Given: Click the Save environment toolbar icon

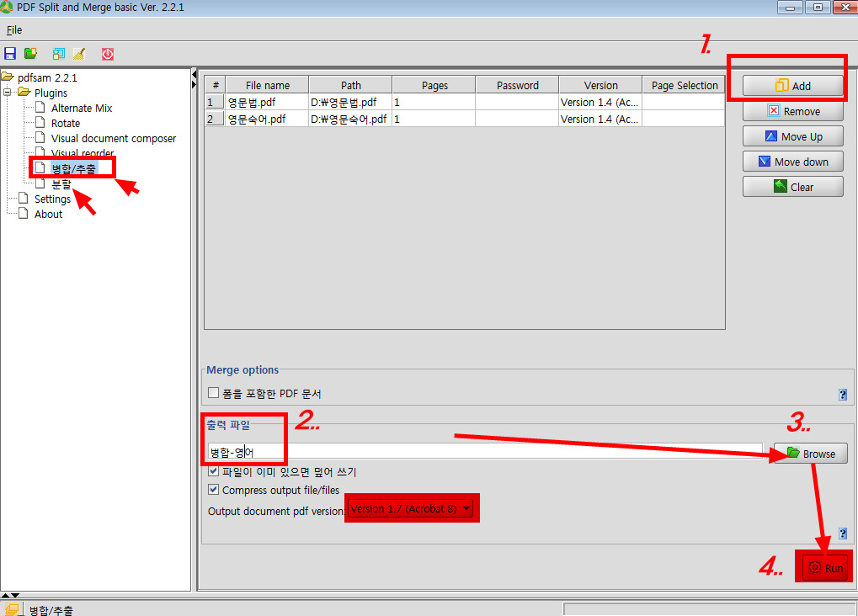Looking at the screenshot, I should [10, 54].
